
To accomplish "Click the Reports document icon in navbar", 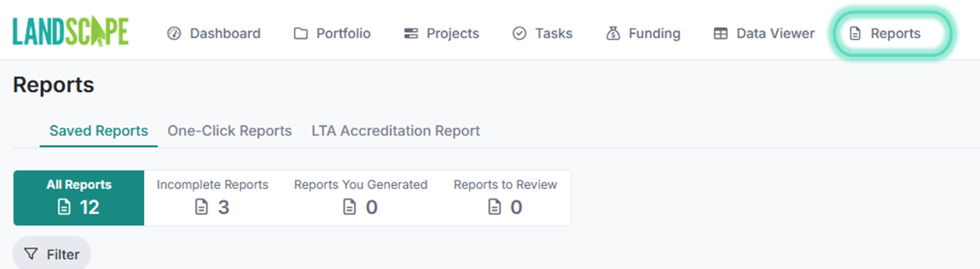I will (855, 33).
